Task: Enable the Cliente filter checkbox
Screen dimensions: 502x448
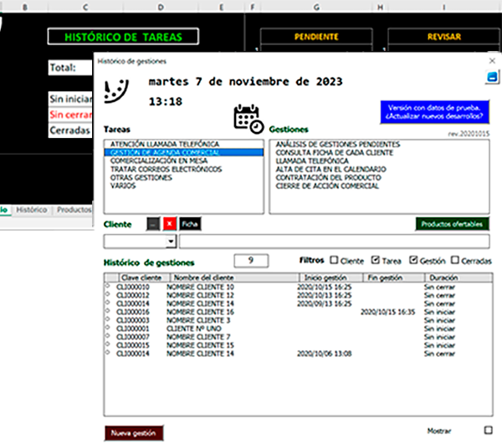Action: tap(335, 261)
